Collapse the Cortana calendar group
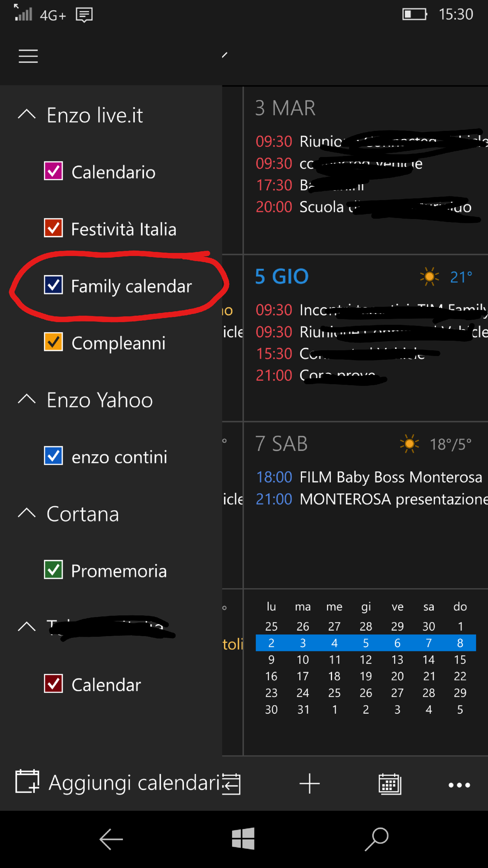488x868 pixels. pos(27,513)
